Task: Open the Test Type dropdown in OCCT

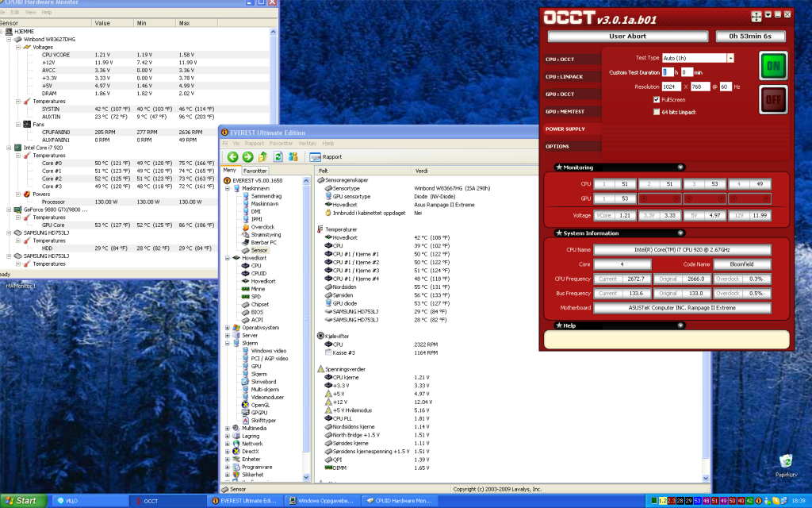Action: 730,58
